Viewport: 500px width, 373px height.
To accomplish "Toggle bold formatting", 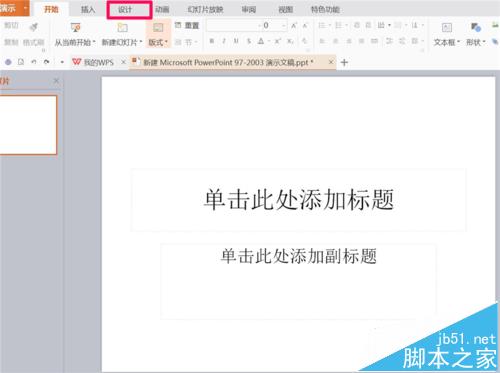I will [x=212, y=41].
